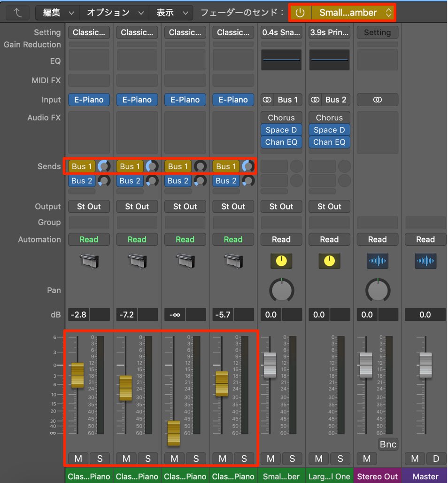Click the Space D plug-in on Bus 1 channel

click(281, 130)
